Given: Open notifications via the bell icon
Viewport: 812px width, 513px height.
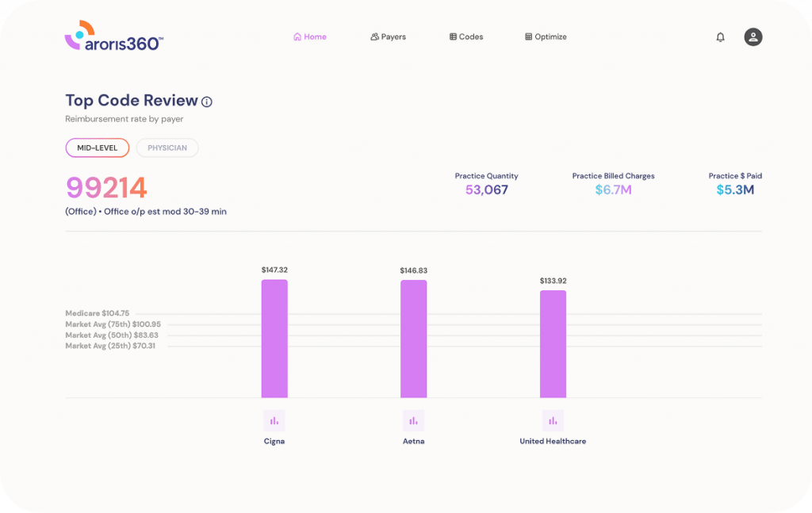Looking at the screenshot, I should click(x=720, y=36).
